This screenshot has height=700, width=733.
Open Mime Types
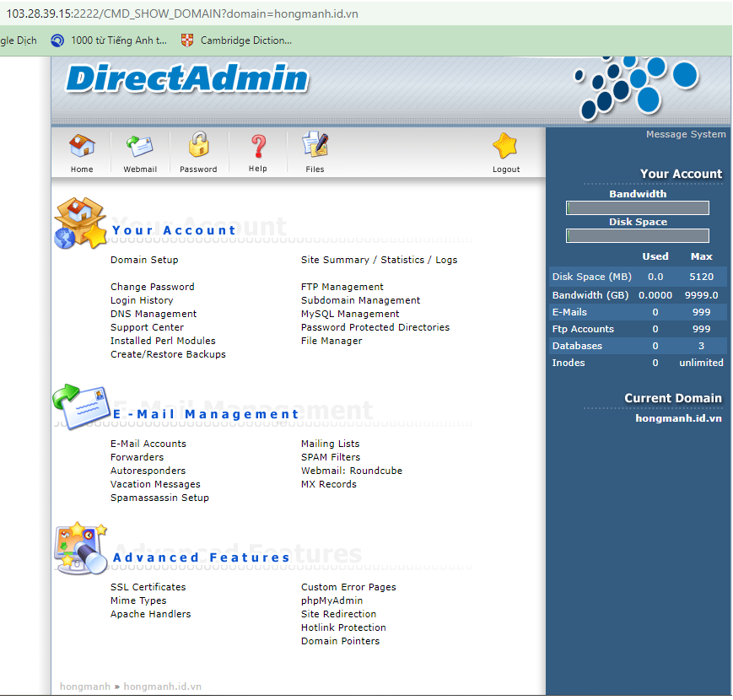138,601
